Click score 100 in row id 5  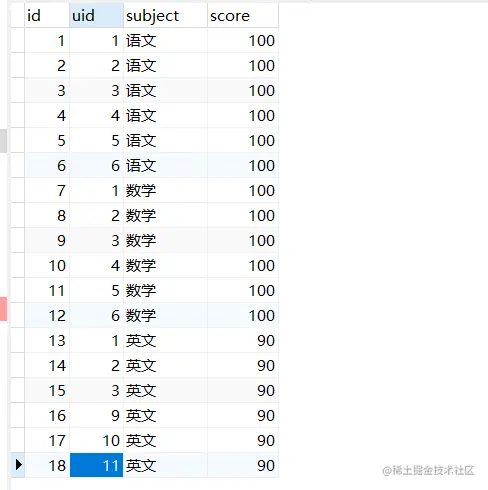[243, 140]
